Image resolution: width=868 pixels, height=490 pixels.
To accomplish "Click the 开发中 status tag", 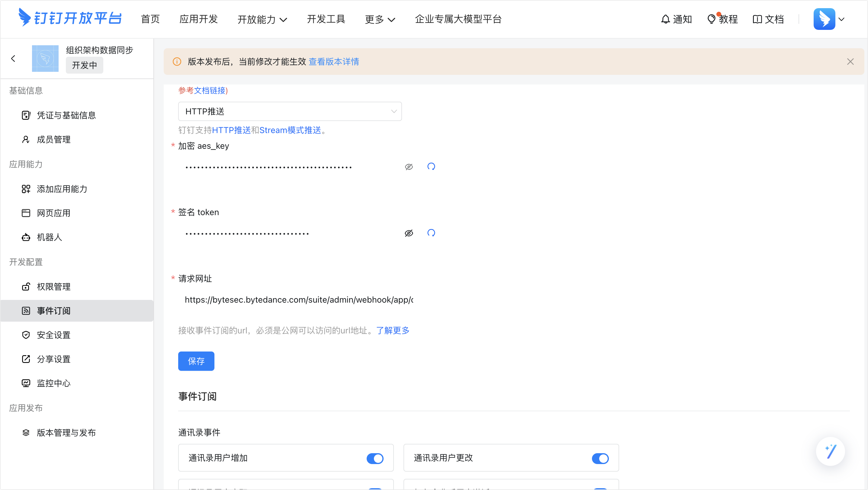I will pyautogui.click(x=84, y=65).
